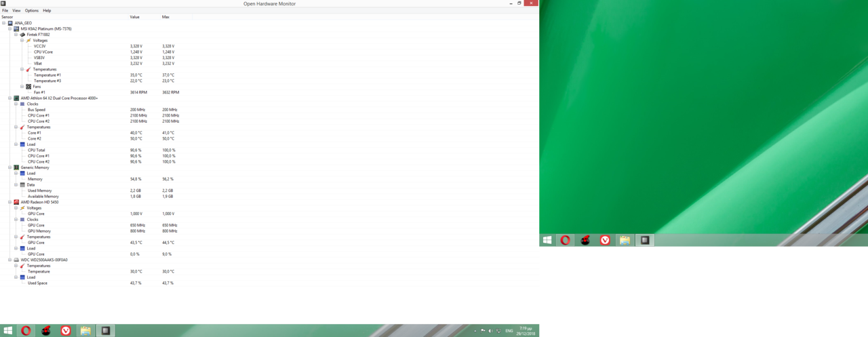Open Opera on the second monitor's taskbar
The image size is (868, 337).
[x=565, y=240]
